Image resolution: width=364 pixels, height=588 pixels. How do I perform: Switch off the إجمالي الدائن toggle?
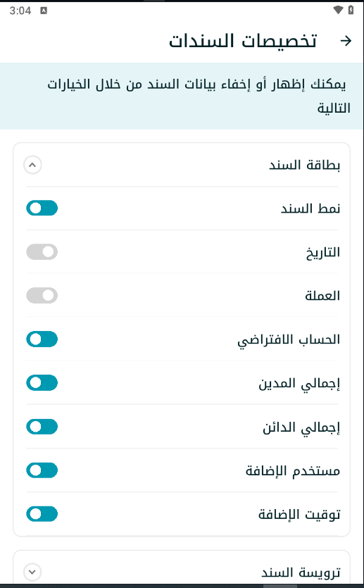tap(42, 427)
